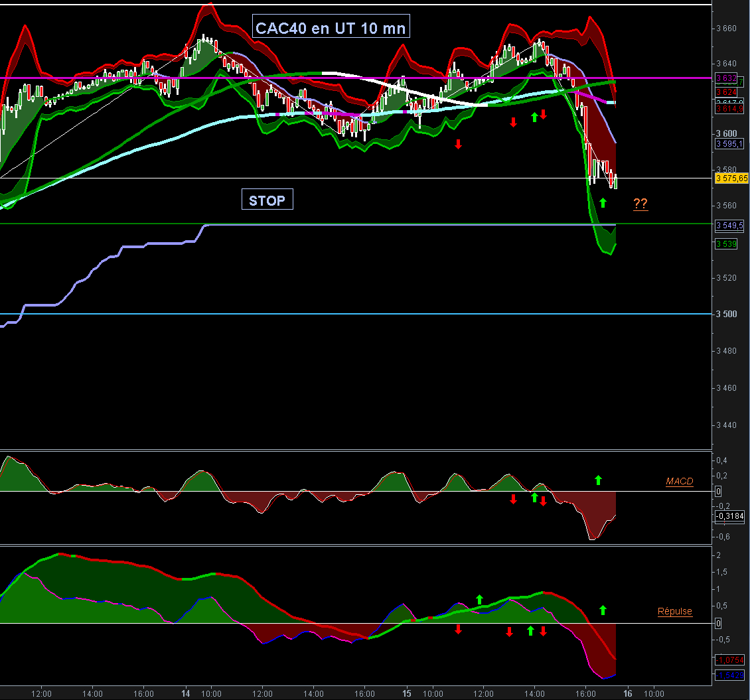Click the boxed 0 level on Répulse scale
This screenshot has width=750, height=700.
718,624
